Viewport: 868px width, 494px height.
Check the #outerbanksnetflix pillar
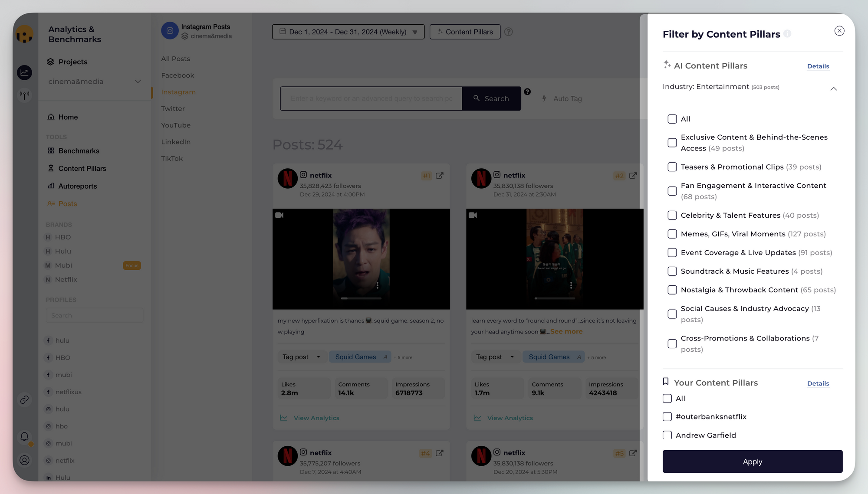tap(667, 417)
